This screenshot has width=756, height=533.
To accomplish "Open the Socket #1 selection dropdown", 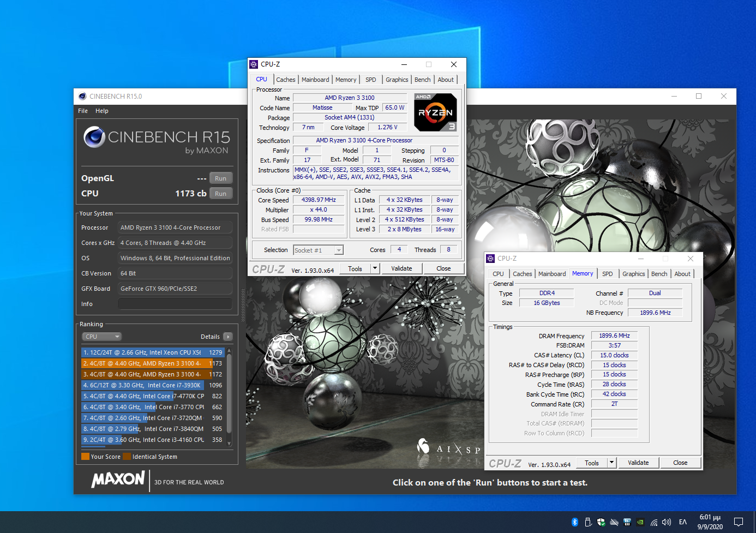I will click(319, 250).
